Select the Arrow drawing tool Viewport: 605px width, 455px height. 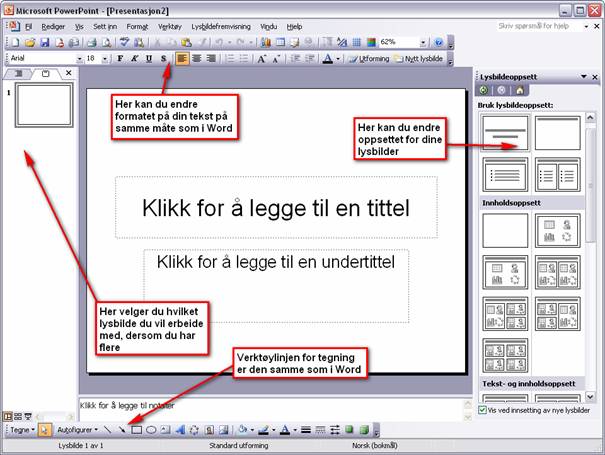(x=122, y=430)
